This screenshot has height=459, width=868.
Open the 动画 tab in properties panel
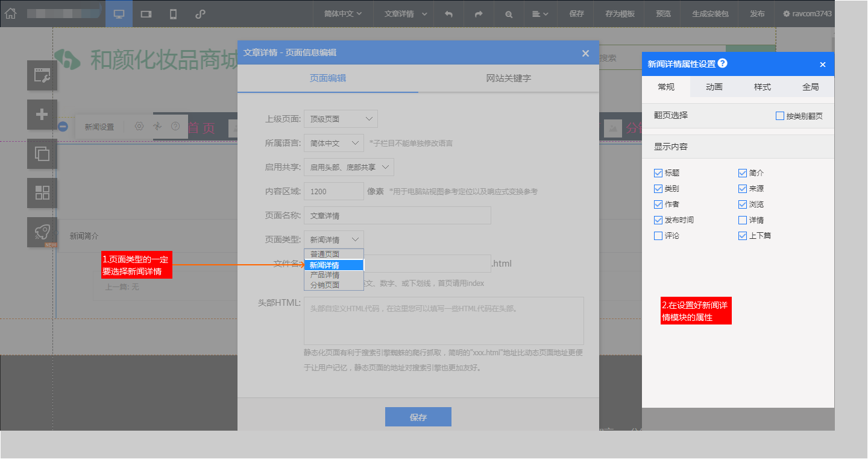715,87
